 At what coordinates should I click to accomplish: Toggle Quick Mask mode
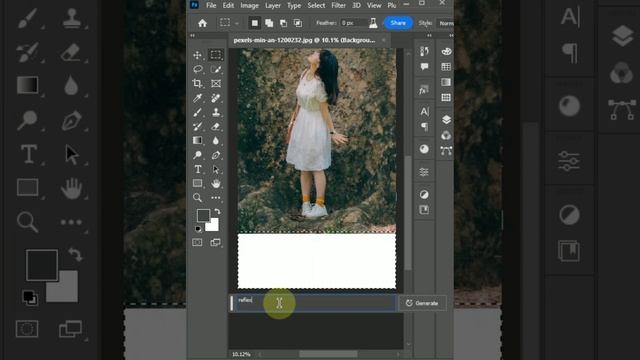click(198, 242)
